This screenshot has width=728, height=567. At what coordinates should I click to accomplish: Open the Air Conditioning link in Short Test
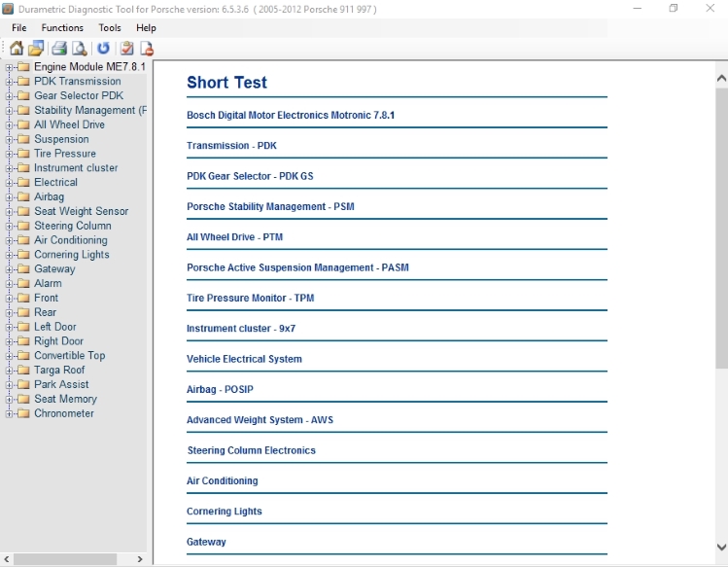click(x=222, y=480)
